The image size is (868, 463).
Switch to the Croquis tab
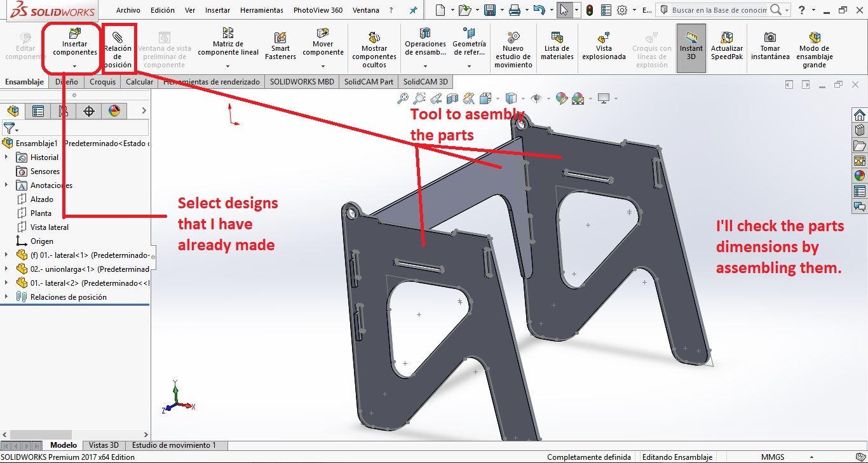[102, 82]
